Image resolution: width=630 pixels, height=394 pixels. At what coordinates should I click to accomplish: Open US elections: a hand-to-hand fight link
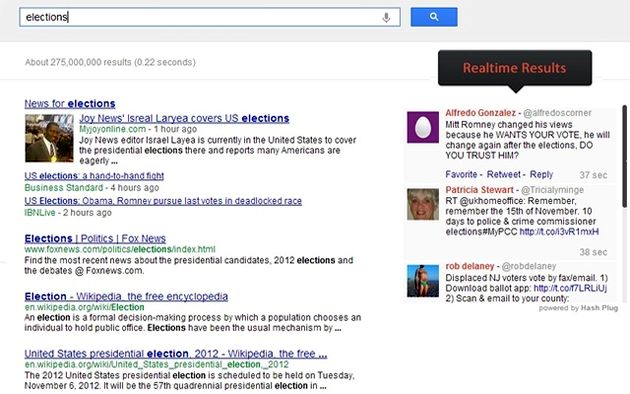[x=94, y=176]
